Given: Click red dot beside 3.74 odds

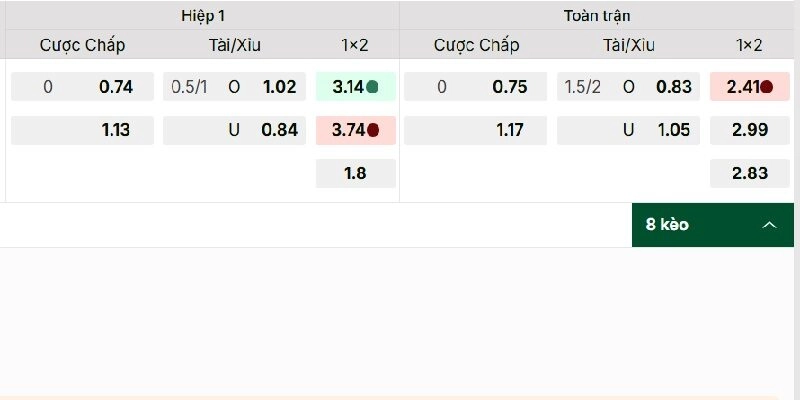Looking at the screenshot, I should [373, 130].
